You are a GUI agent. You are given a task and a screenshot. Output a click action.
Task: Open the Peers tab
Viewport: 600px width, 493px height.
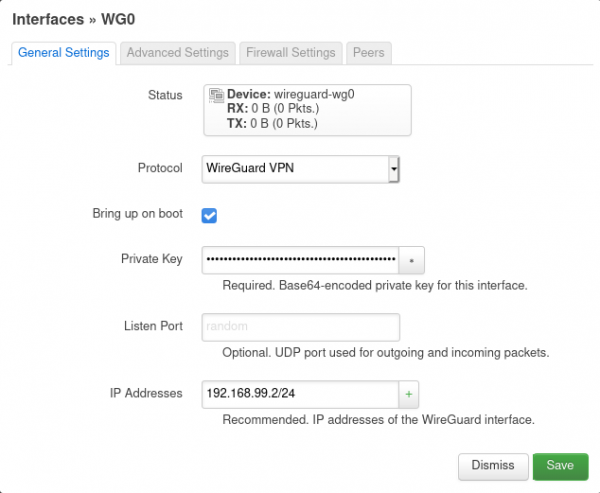click(368, 53)
